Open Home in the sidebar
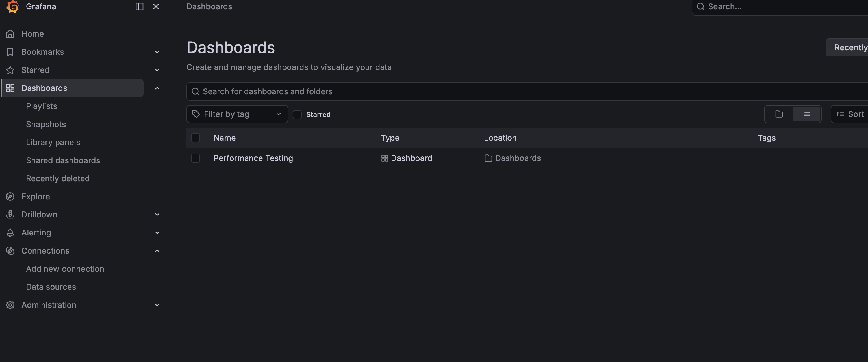 click(32, 34)
